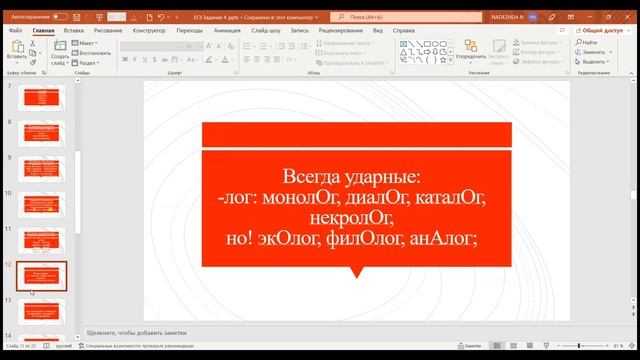Open the Переходы tab

tap(189, 31)
